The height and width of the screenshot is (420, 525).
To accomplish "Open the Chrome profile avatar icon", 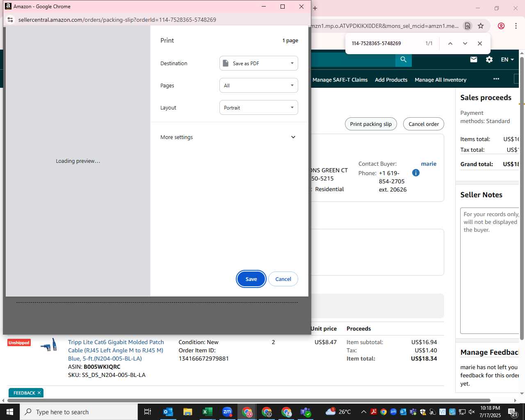I will (501, 26).
